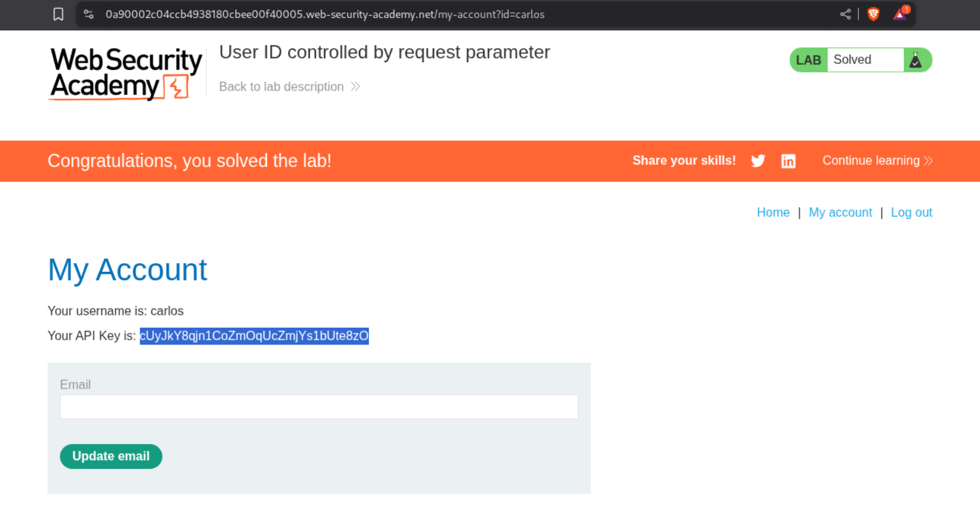Share on Twitter via bird icon
Image resolution: width=980 pixels, height=524 pixels.
coord(758,161)
